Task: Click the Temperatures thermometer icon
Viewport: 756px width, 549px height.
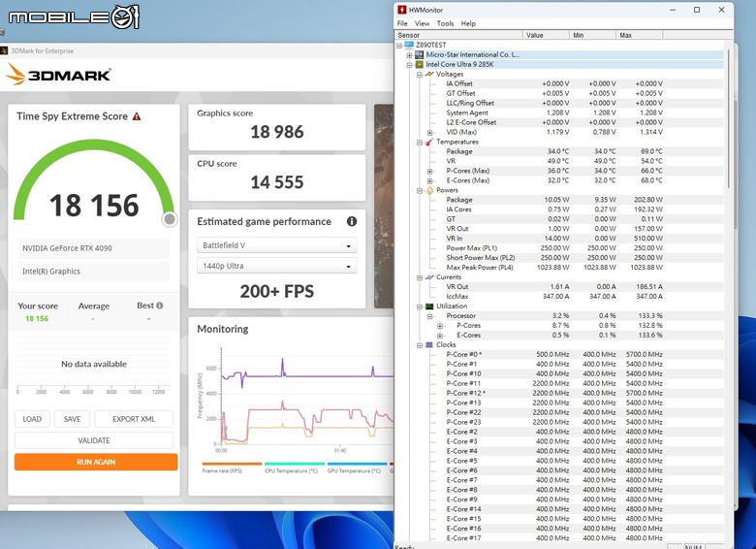Action: tap(429, 142)
